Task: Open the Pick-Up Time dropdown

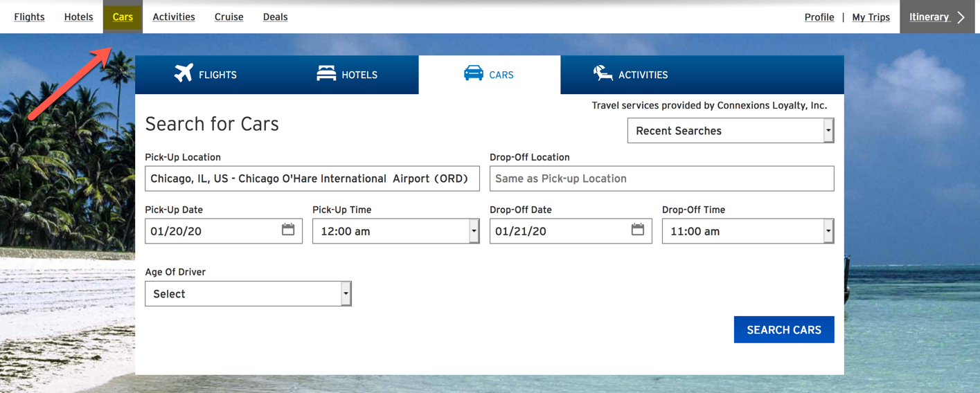Action: tap(396, 231)
